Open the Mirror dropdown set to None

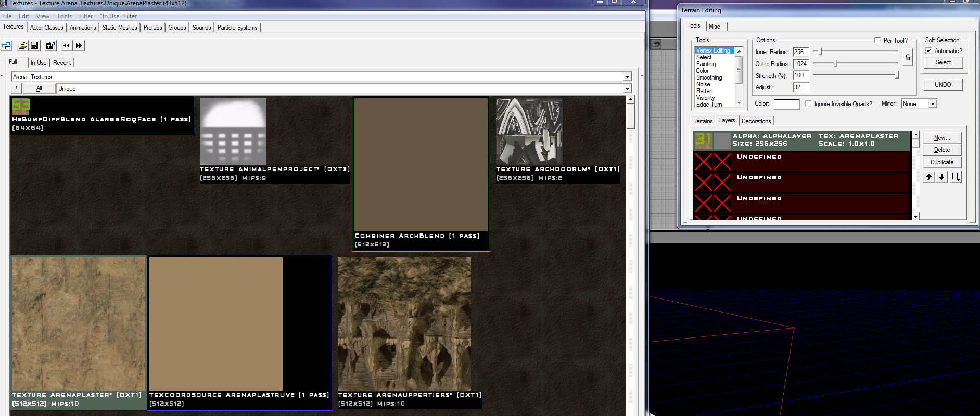click(933, 104)
